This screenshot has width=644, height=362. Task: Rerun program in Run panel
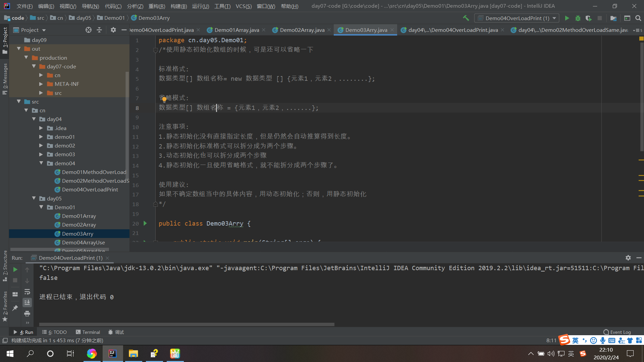(x=15, y=269)
